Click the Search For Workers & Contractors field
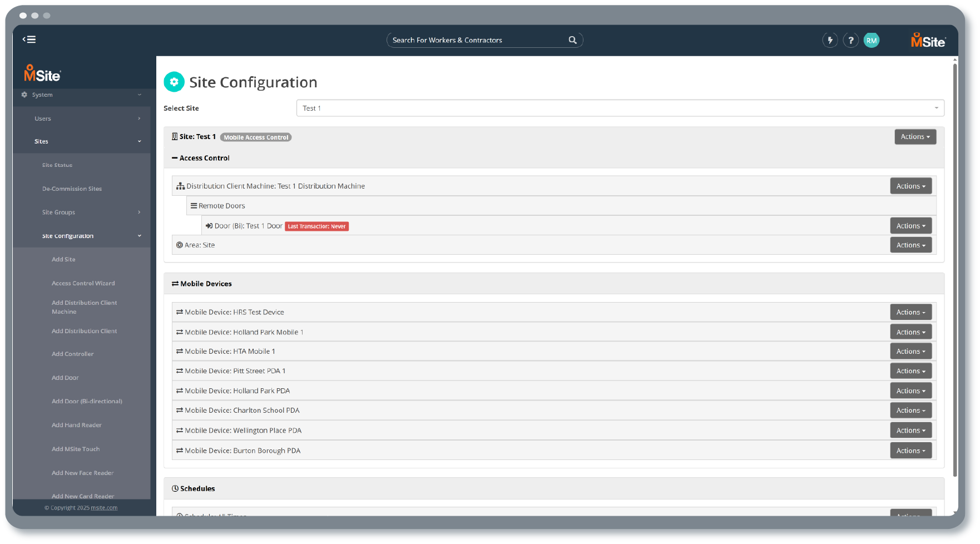The width and height of the screenshot is (980, 544). [478, 39]
